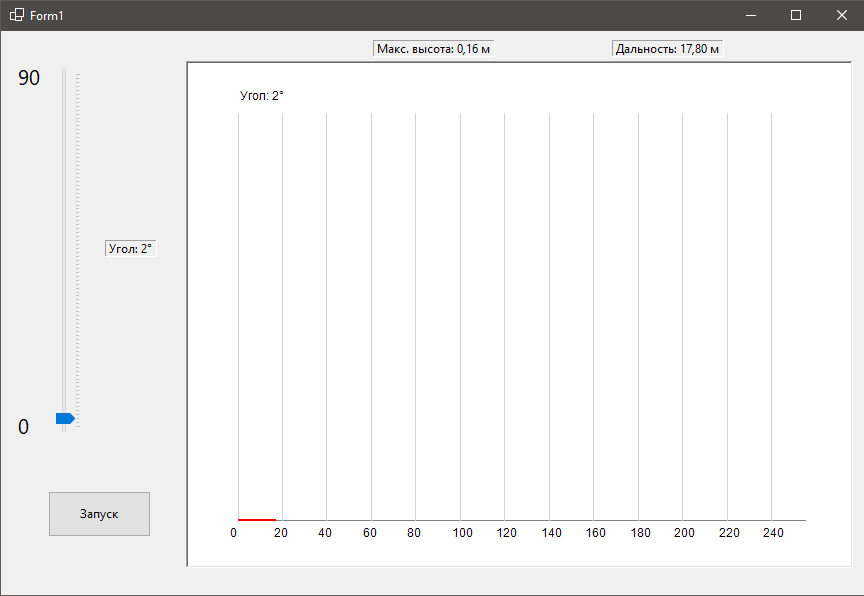
Task: Click the Form1 window icon in title bar
Action: click(17, 15)
